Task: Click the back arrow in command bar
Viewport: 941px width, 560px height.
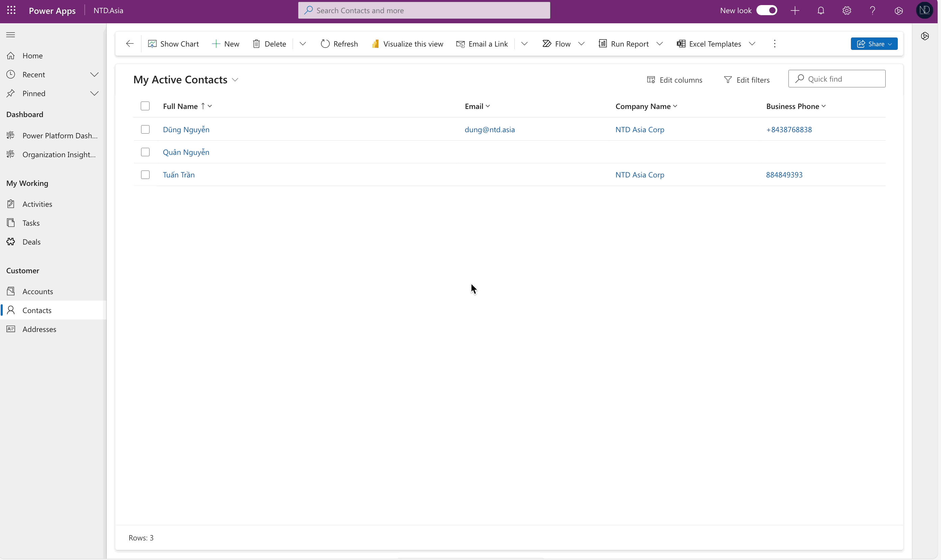Action: [130, 44]
